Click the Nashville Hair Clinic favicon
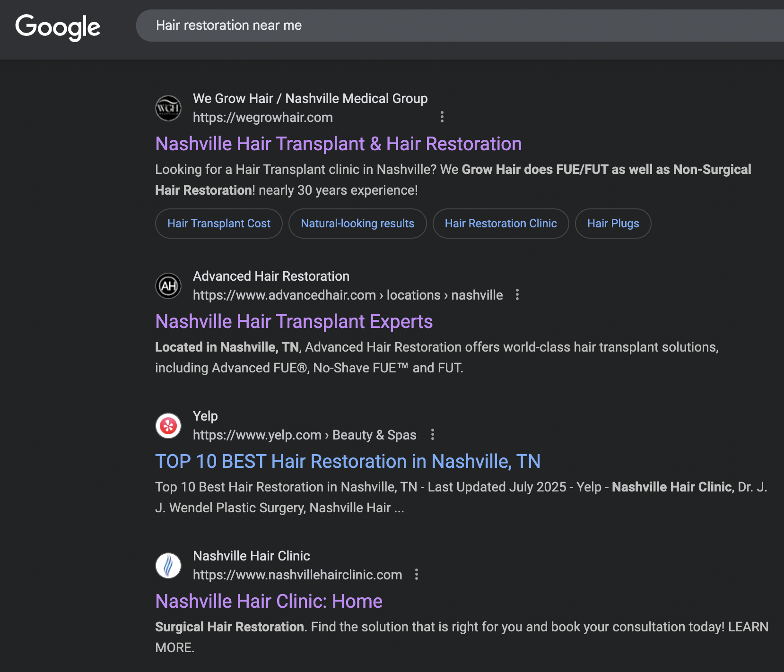The height and width of the screenshot is (672, 784). 168,566
